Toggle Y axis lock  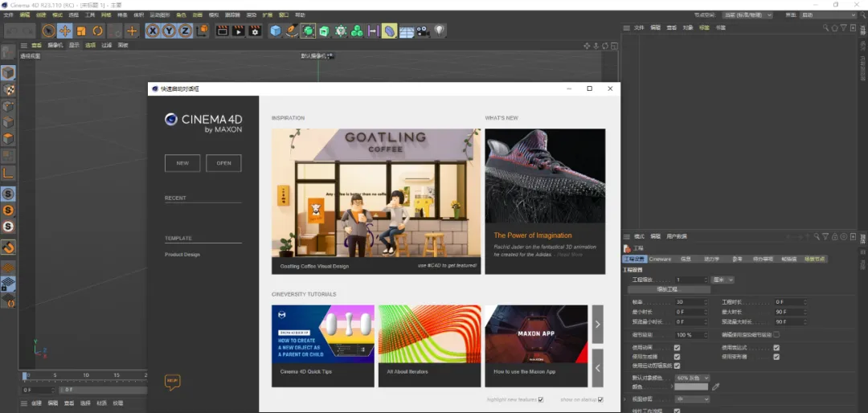169,31
